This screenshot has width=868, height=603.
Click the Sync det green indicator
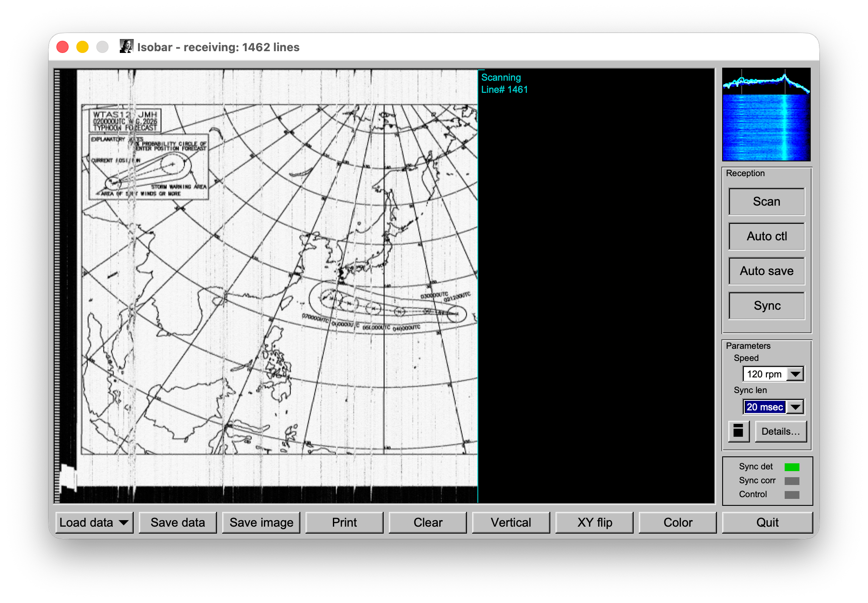click(792, 467)
